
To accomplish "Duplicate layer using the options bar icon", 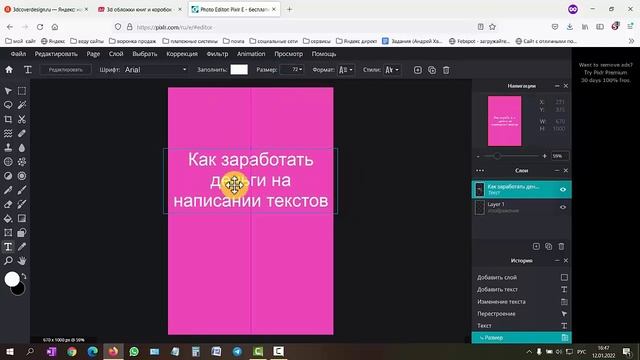I will pyautogui.click(x=432, y=70).
